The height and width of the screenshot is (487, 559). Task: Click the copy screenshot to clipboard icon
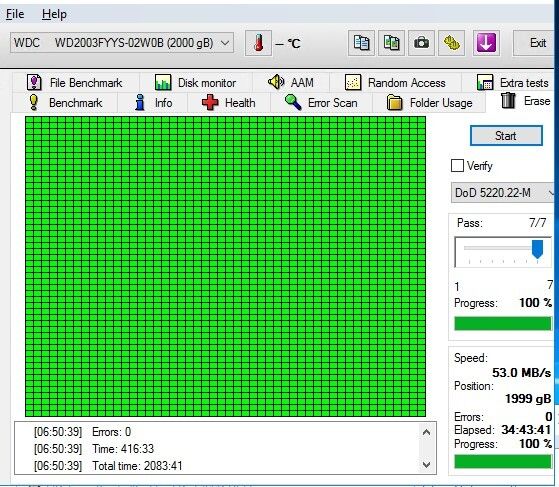391,43
